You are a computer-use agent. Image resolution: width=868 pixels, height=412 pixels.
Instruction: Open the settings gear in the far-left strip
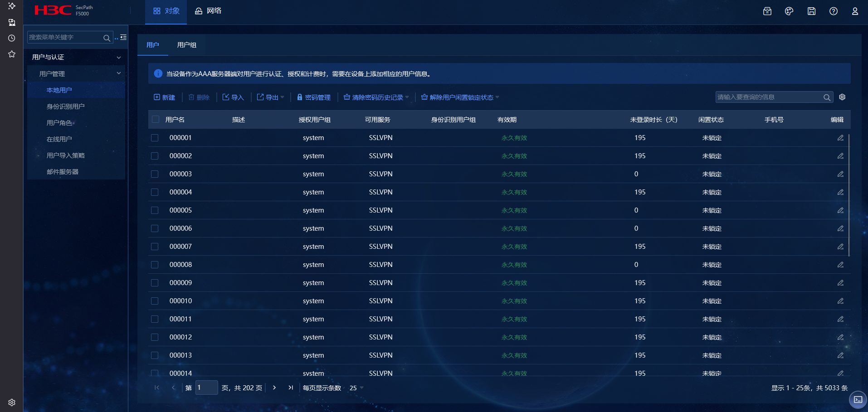(x=12, y=402)
